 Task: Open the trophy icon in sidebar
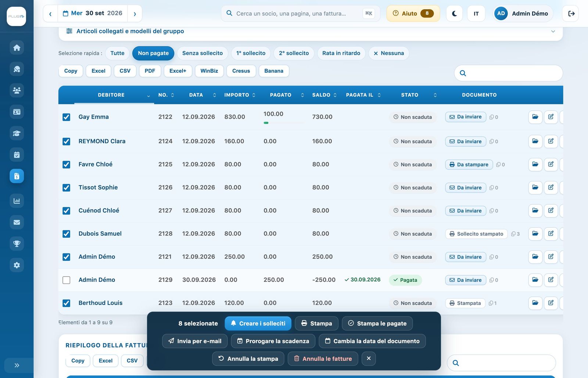[x=17, y=244]
